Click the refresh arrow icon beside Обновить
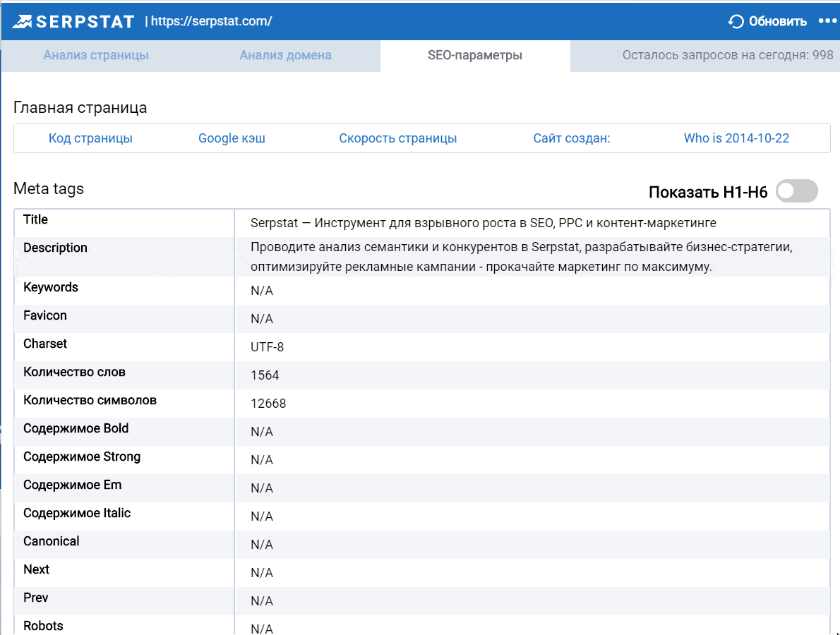The width and height of the screenshot is (840, 635). [x=736, y=21]
